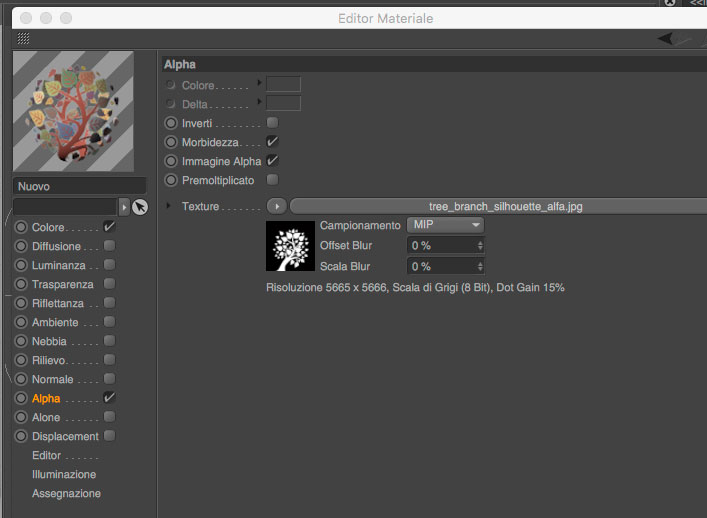Uncheck the Immagine Alpha checkbox
This screenshot has height=518, width=707.
pyautogui.click(x=272, y=160)
